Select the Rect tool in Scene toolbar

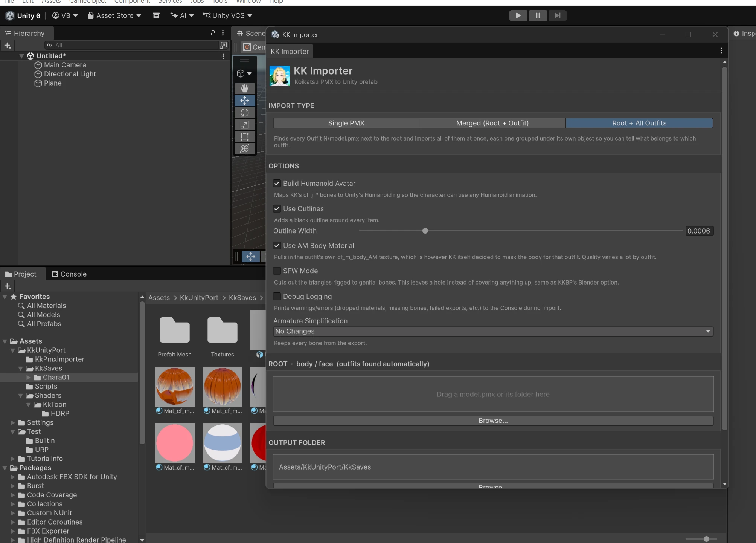click(x=245, y=137)
